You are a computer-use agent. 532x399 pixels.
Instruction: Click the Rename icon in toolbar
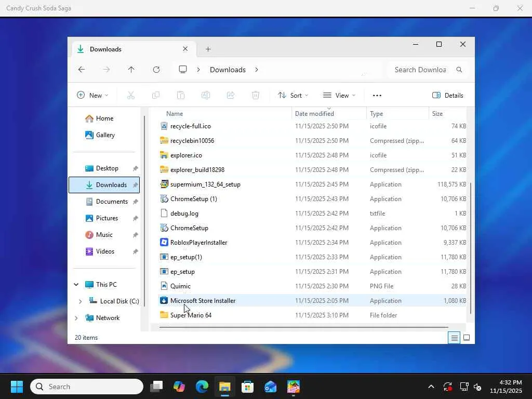pyautogui.click(x=206, y=96)
